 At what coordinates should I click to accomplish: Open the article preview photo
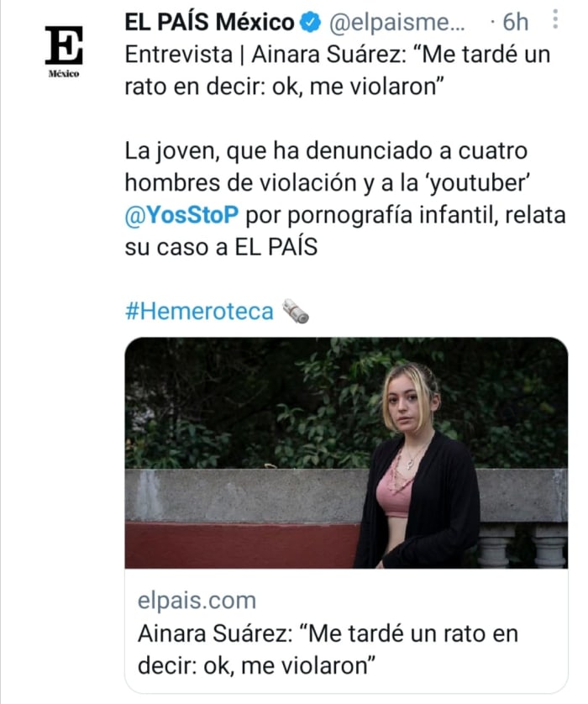coord(346,453)
